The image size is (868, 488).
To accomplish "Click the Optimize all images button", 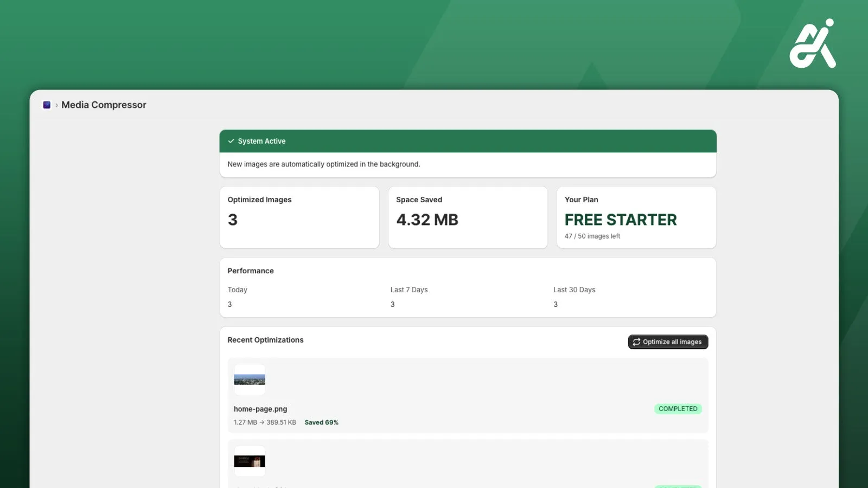I will 668,342.
